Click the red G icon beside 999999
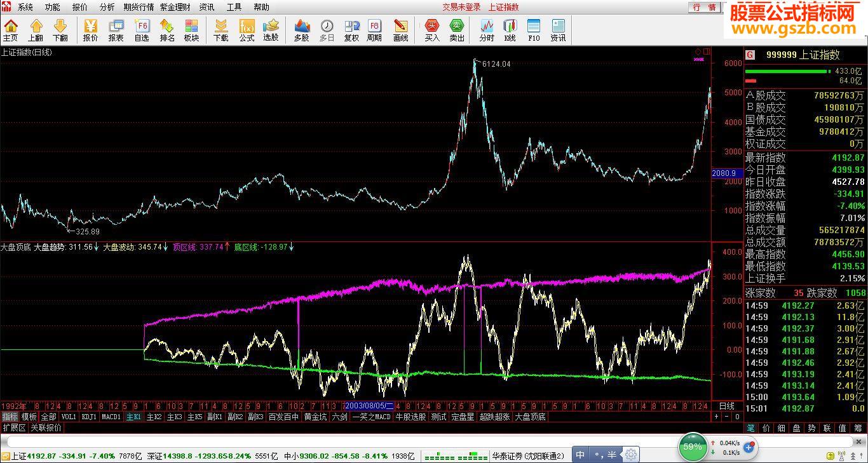The height and width of the screenshot is (463, 868). tap(750, 55)
